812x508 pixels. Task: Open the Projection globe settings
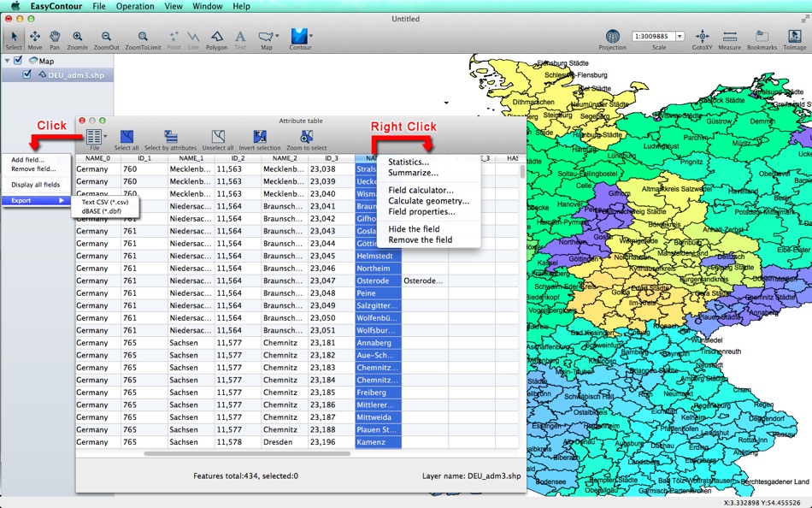coord(612,39)
